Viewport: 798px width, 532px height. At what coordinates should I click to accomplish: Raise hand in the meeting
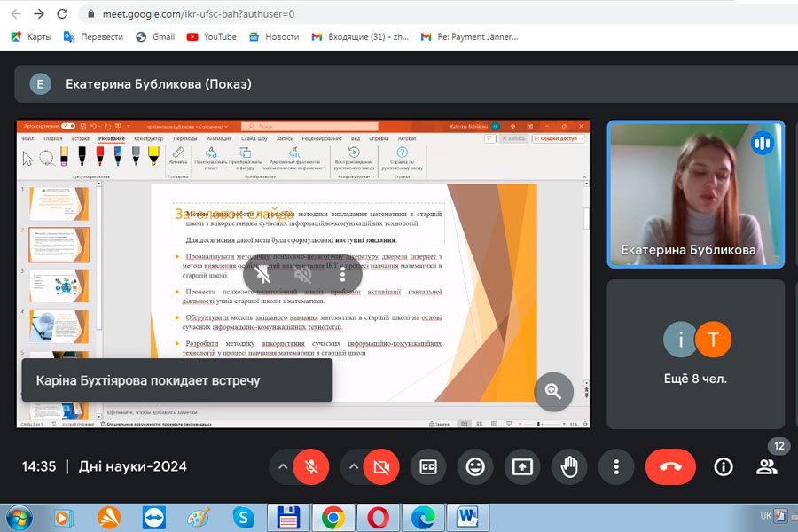pos(568,467)
